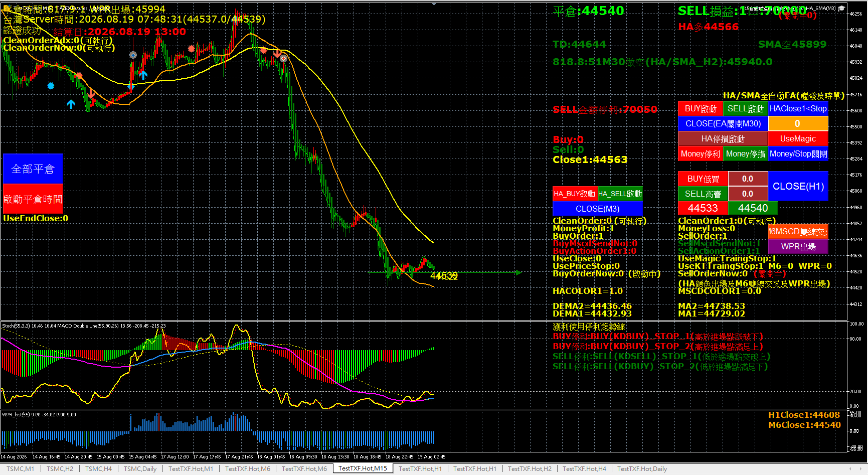Click the MA1=44729.02 label
The height and width of the screenshot is (475, 868).
pyautogui.click(x=712, y=313)
